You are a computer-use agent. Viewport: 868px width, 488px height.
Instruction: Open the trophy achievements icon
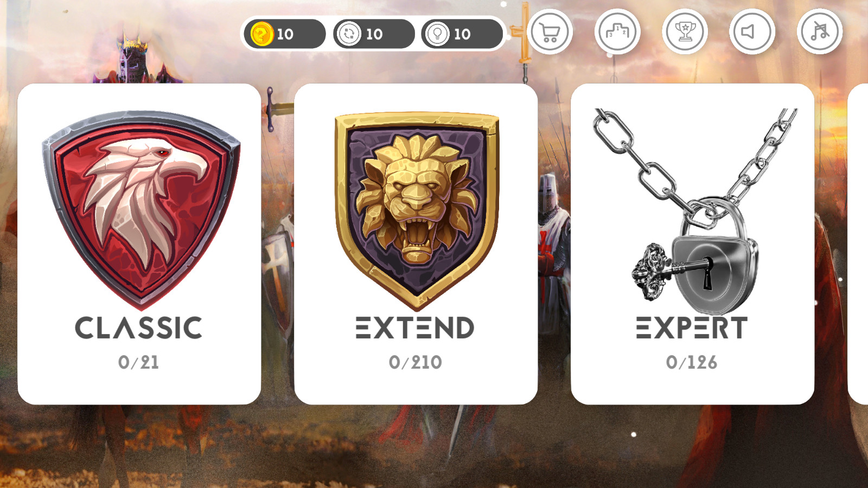685,31
